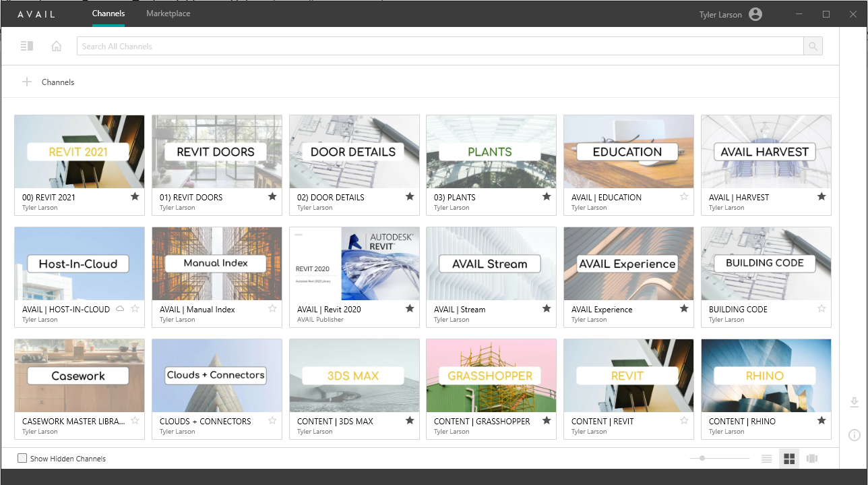Favorite the CASEWORK MASTER LIBRARY star

pos(135,420)
